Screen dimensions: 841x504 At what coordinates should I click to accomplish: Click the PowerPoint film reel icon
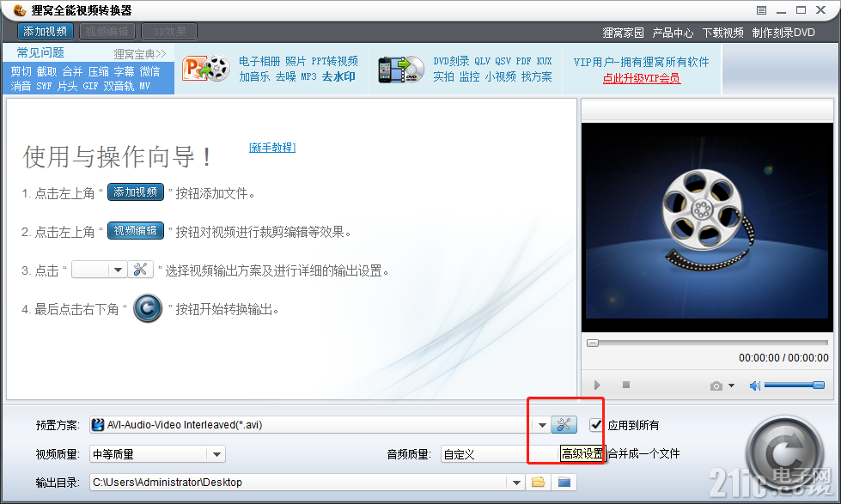pos(206,69)
